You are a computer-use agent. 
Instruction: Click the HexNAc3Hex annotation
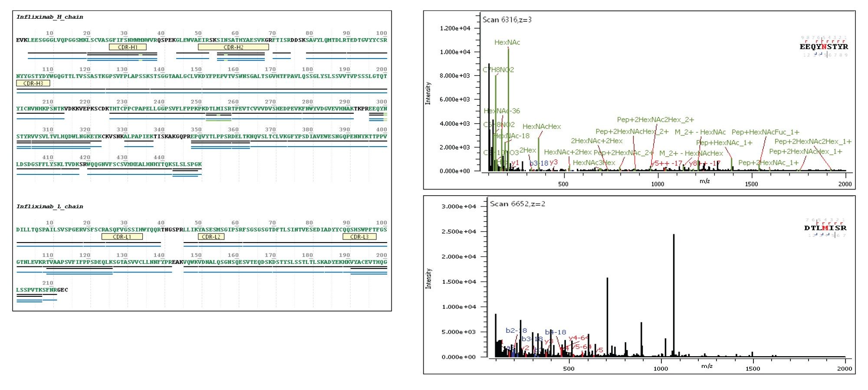(594, 162)
